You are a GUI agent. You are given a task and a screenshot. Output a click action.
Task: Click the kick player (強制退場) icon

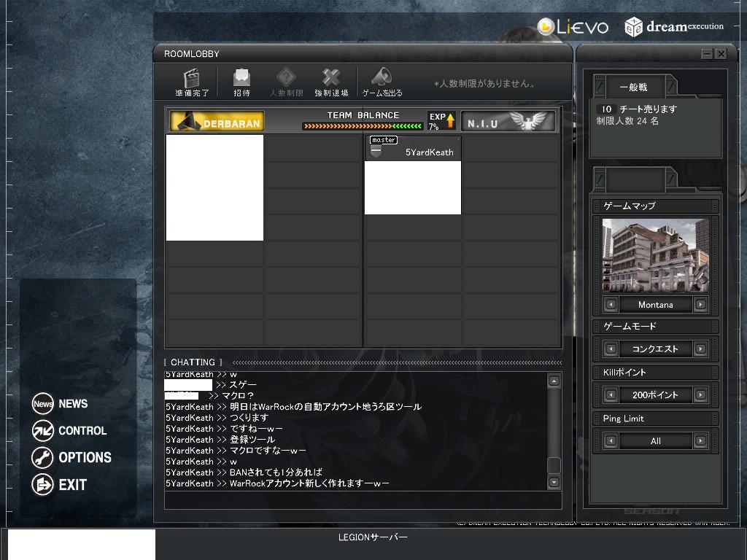(x=331, y=78)
